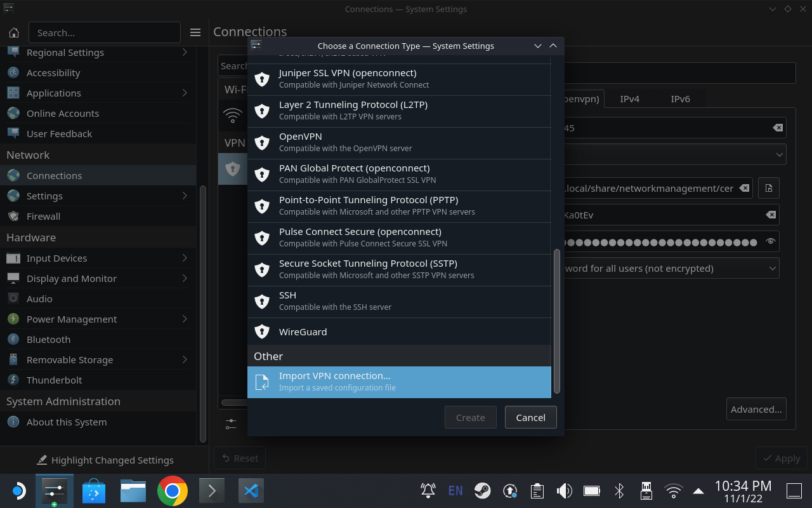Screen dimensions: 812x508
Task: Switch to the VPN (openvpn) tab
Action: click(584, 99)
